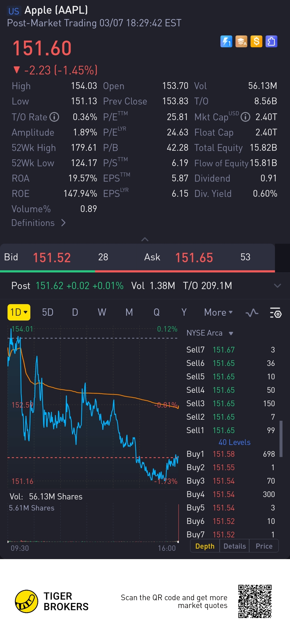Image resolution: width=290 pixels, height=644 pixels.
Task: Tap the orange stacked layers icon
Action: [x=241, y=41]
